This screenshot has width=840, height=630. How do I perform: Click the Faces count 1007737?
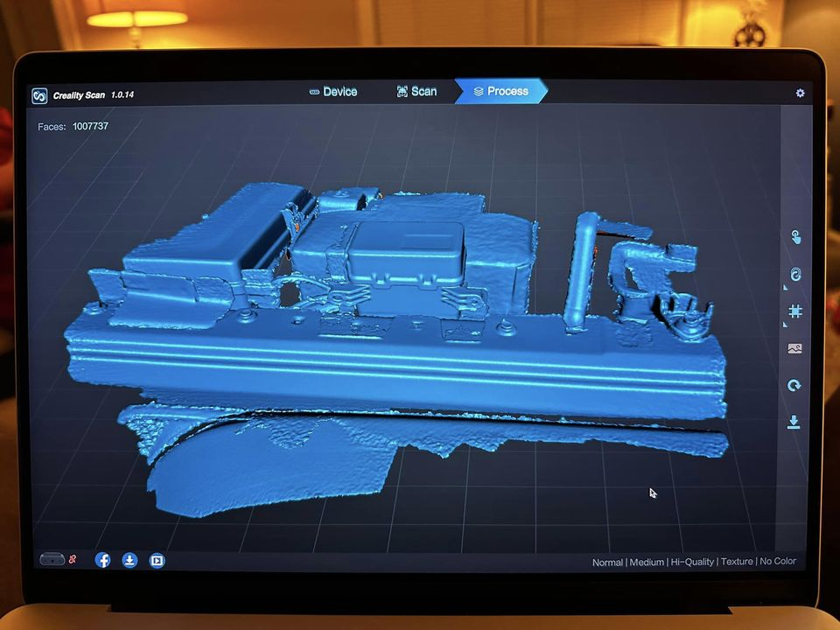pos(90,126)
